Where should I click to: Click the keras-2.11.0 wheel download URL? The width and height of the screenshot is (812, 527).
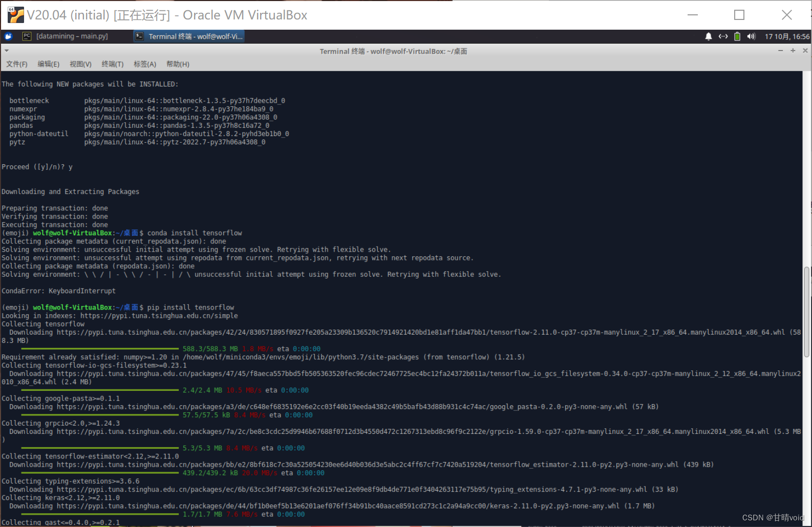point(338,506)
